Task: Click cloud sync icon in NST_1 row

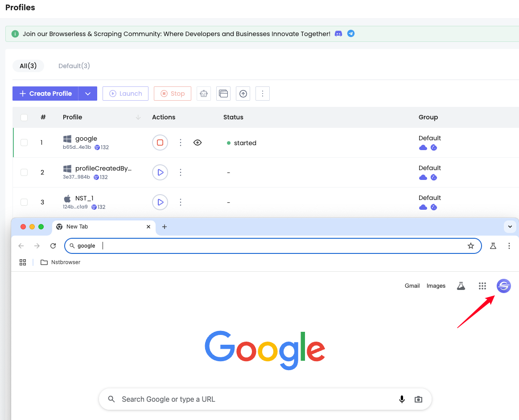Action: click(x=423, y=207)
